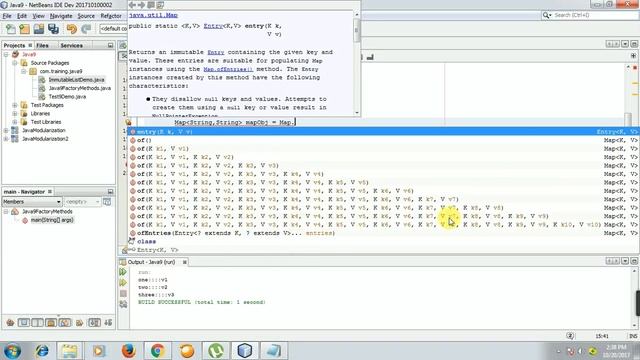Toggle Show Static Members filter in Navigator

tap(37, 322)
